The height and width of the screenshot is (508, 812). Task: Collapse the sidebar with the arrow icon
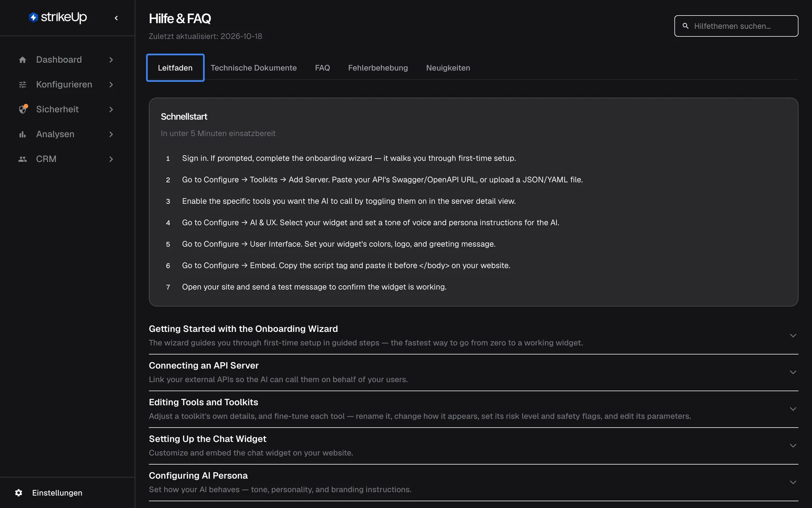click(x=116, y=18)
